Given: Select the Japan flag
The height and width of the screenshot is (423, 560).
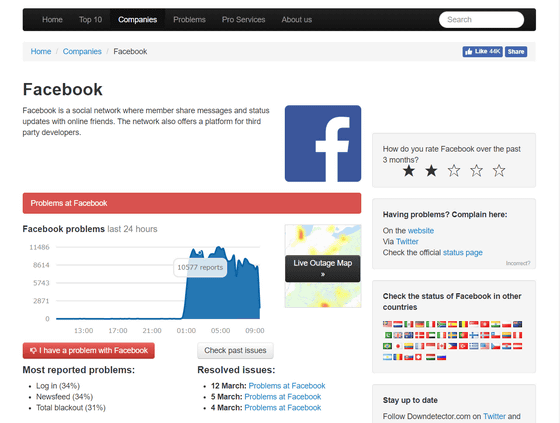Looking at the screenshot, I should (x=398, y=346).
